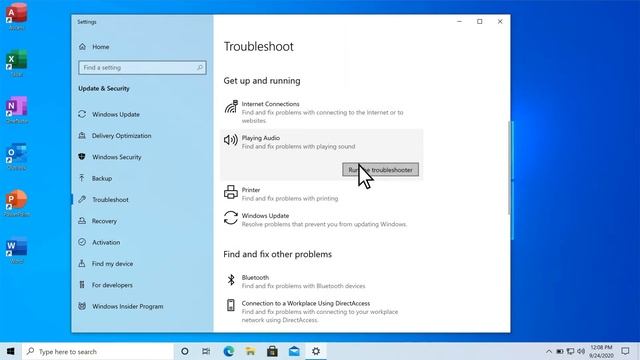Screen dimensions: 640x360
Task: Click the taskbar clock and date
Action: [601, 351]
